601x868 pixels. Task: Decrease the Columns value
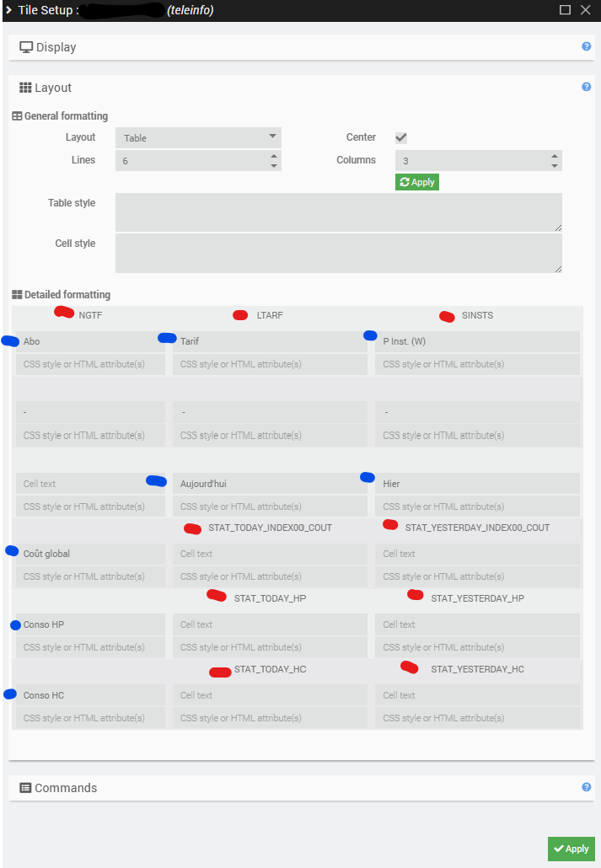pos(555,165)
